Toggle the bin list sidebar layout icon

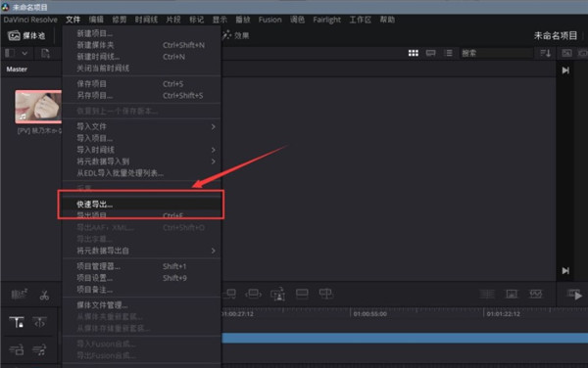point(10,53)
